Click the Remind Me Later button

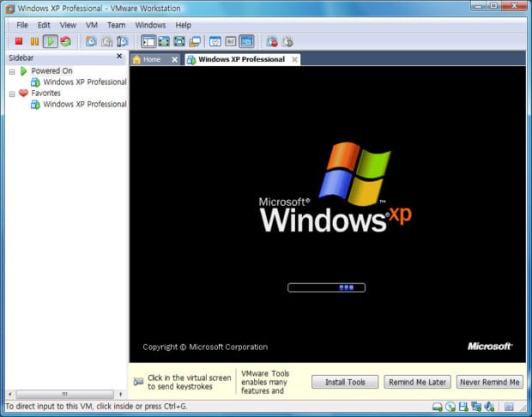click(415, 382)
